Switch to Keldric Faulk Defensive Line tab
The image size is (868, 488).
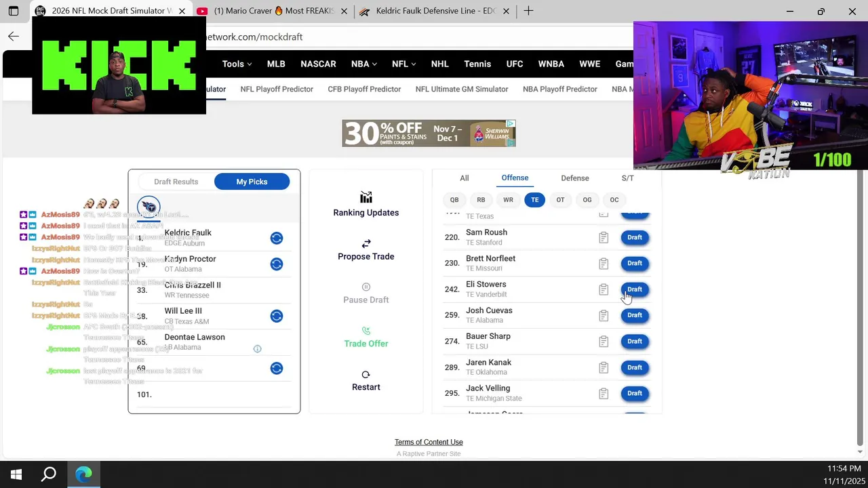click(x=435, y=11)
